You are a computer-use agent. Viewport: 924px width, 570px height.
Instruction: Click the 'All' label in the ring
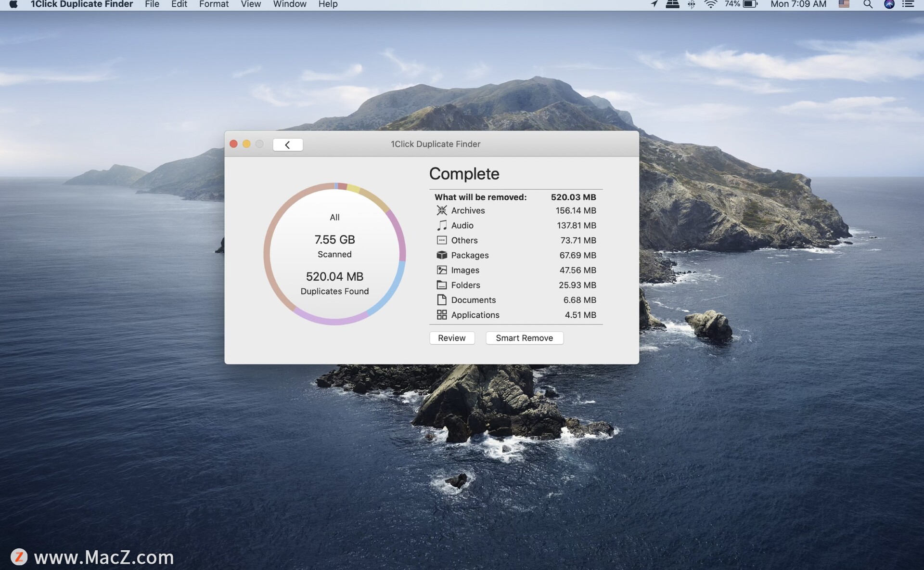(334, 217)
